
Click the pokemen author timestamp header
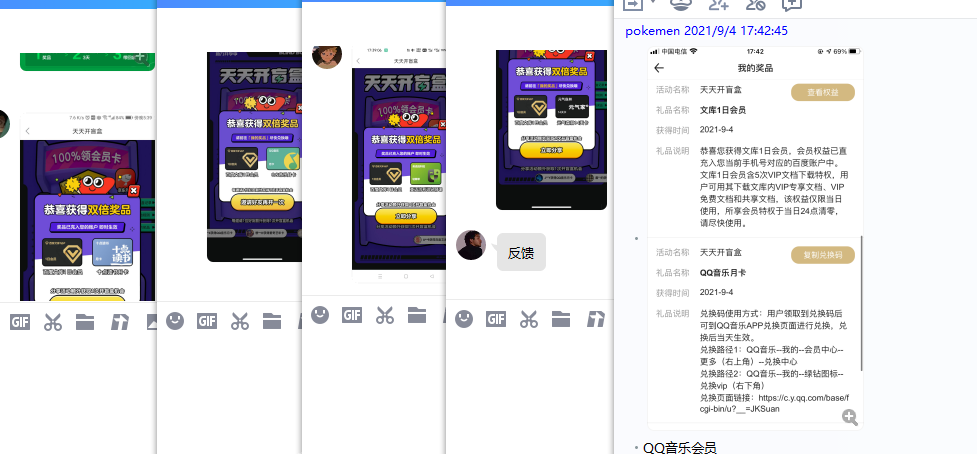click(x=706, y=31)
